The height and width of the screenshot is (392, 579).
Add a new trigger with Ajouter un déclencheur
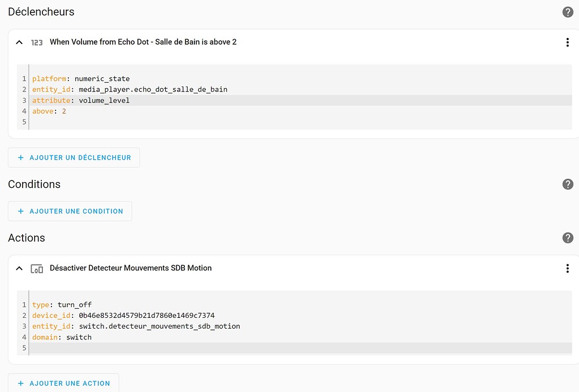pos(74,158)
